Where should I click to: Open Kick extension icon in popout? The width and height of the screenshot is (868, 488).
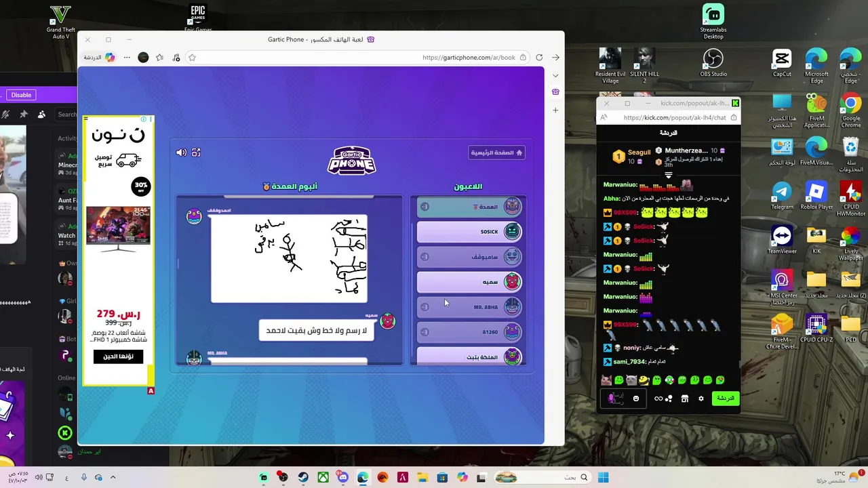point(735,103)
